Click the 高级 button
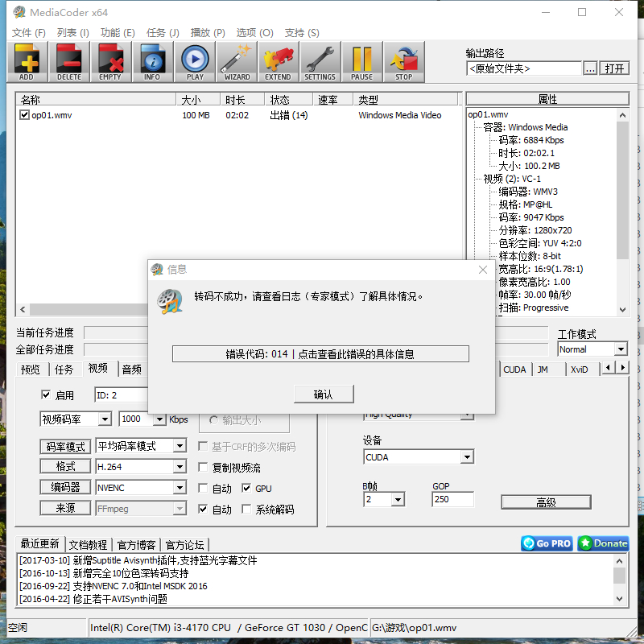644x644 pixels. [x=546, y=502]
